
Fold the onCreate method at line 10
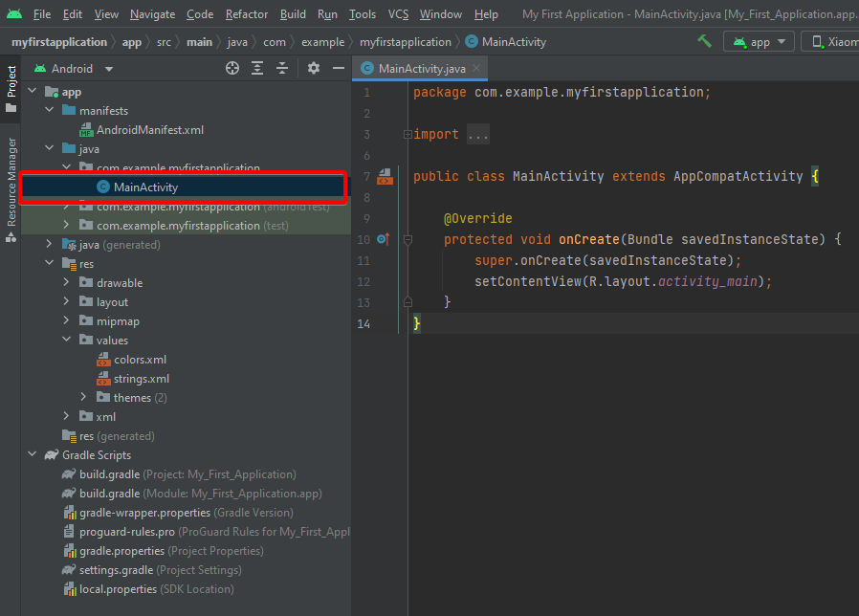pos(407,239)
